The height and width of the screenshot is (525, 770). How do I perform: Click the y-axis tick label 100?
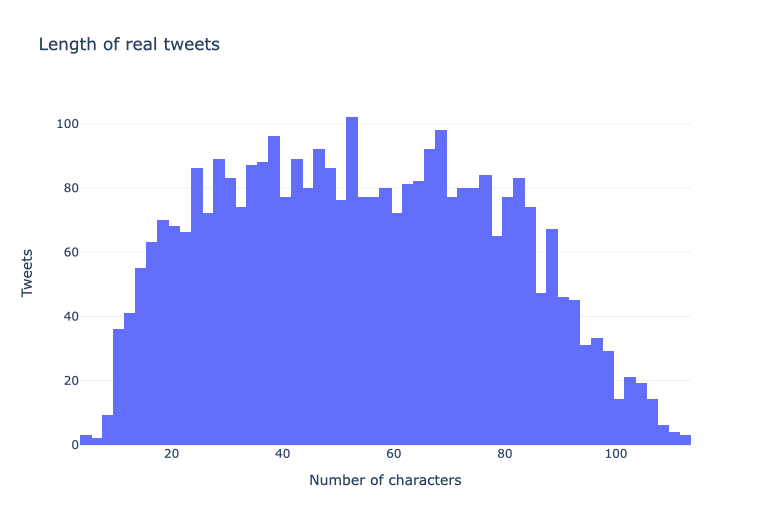pyautogui.click(x=68, y=124)
